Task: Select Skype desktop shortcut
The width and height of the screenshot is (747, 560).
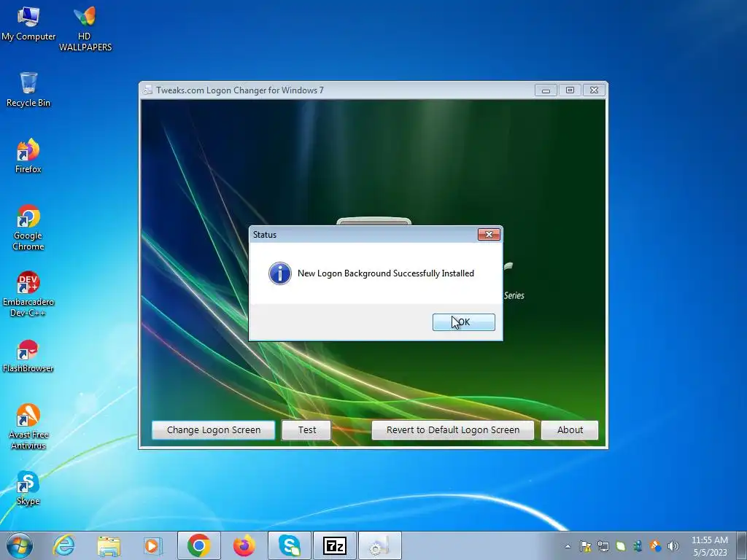Action: pos(28,489)
